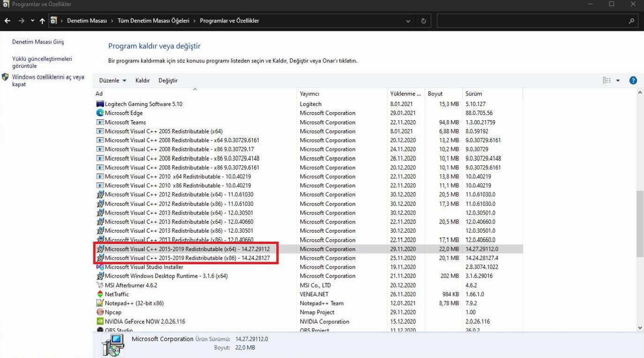Select Microsoft Visual C++ 2008 Redistributable - x86 9.0.30729.17
The width and height of the screenshot is (644, 358).
(309, 149)
